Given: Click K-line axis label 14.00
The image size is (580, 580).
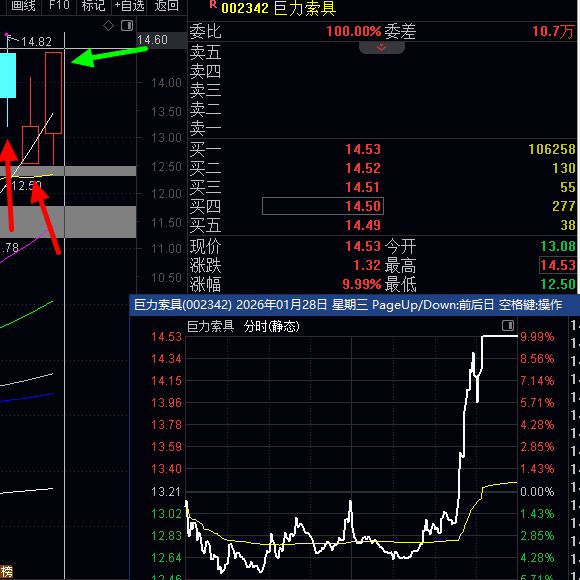Looking at the screenshot, I should click(x=166, y=83).
